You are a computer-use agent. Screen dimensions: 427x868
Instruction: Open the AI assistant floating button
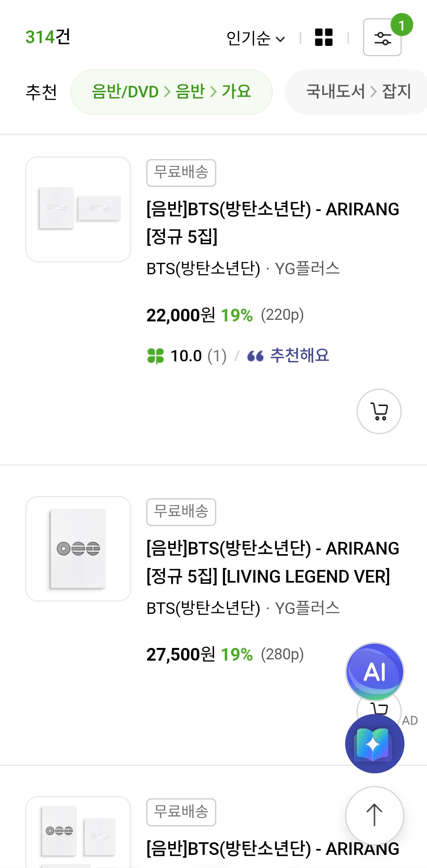click(374, 671)
